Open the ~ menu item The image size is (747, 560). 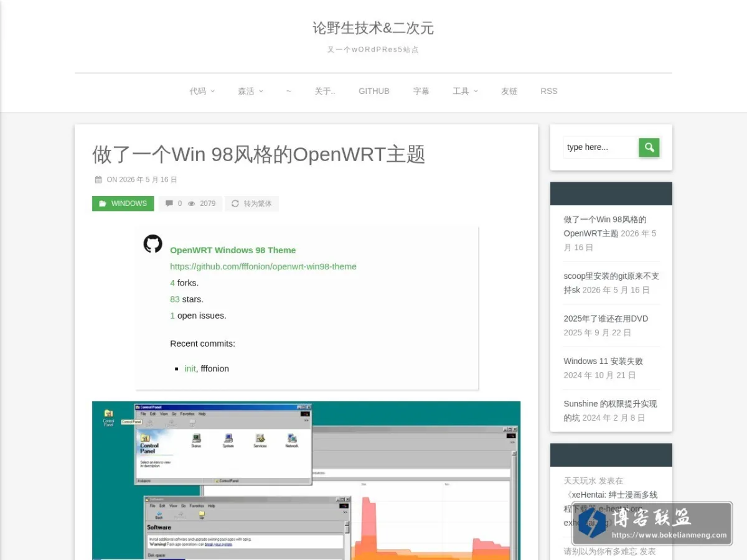coord(289,91)
